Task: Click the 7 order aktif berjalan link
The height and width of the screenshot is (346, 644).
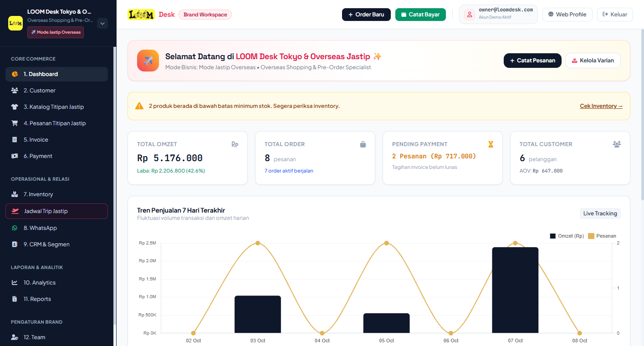Action: [289, 171]
